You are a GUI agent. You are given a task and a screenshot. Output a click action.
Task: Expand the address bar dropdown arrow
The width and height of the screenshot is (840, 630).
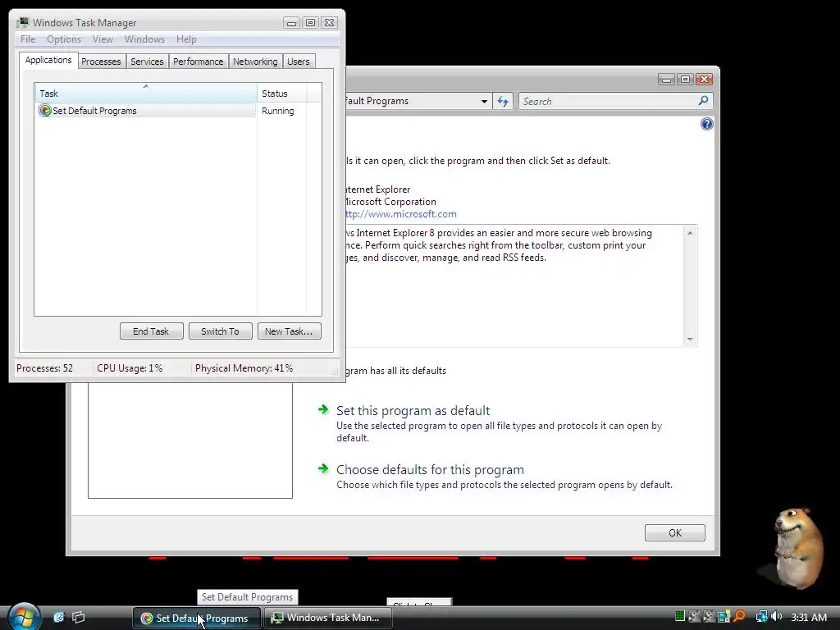484,101
